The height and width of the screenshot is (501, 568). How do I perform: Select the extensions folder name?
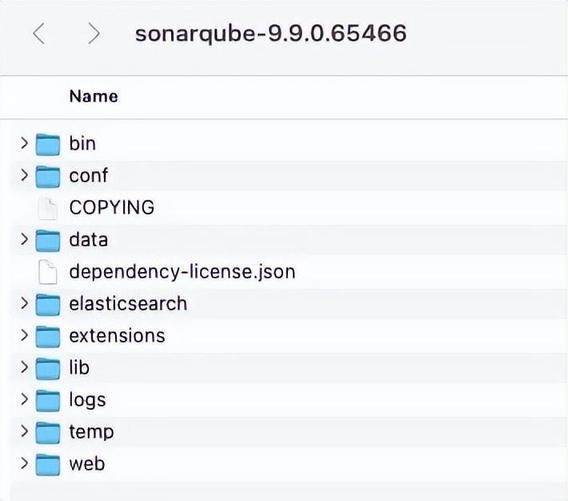click(x=117, y=336)
